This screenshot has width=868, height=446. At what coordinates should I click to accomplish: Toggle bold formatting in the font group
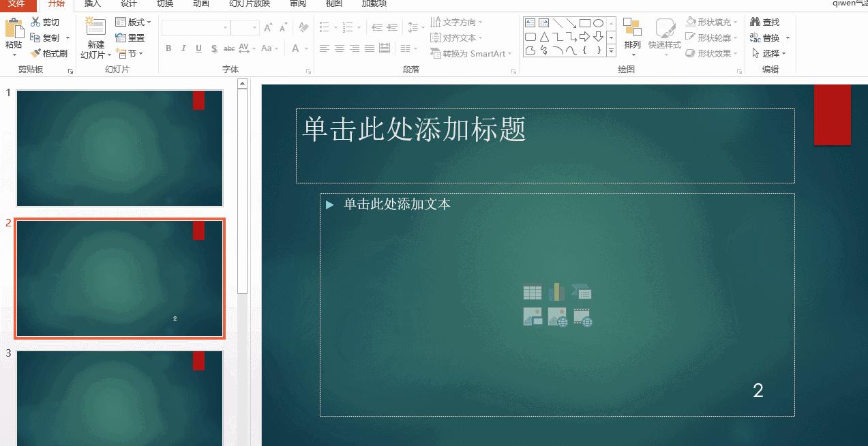click(x=168, y=48)
